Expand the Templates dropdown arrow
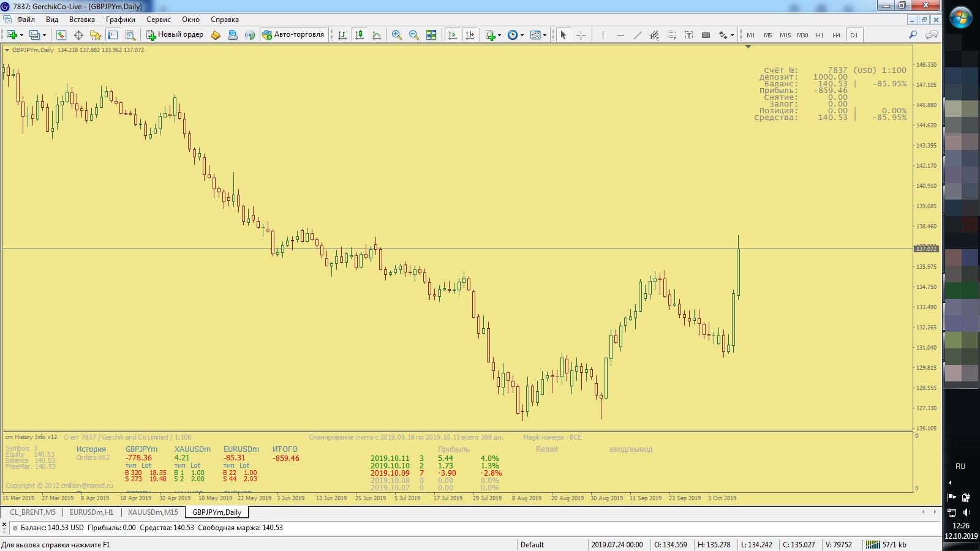980x551 pixels. [x=545, y=35]
